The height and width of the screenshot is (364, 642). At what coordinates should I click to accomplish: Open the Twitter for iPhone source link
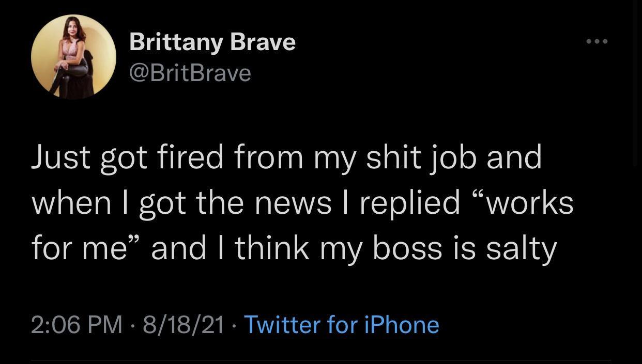tap(341, 325)
